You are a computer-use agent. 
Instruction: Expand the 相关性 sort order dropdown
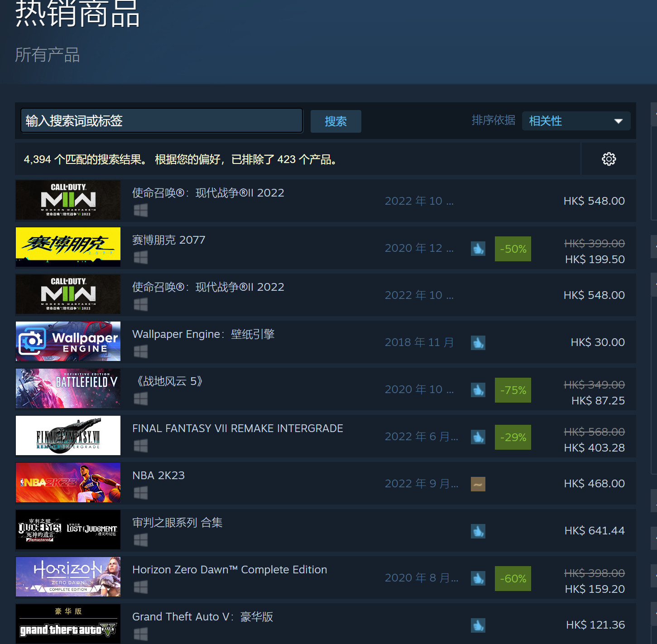(575, 121)
